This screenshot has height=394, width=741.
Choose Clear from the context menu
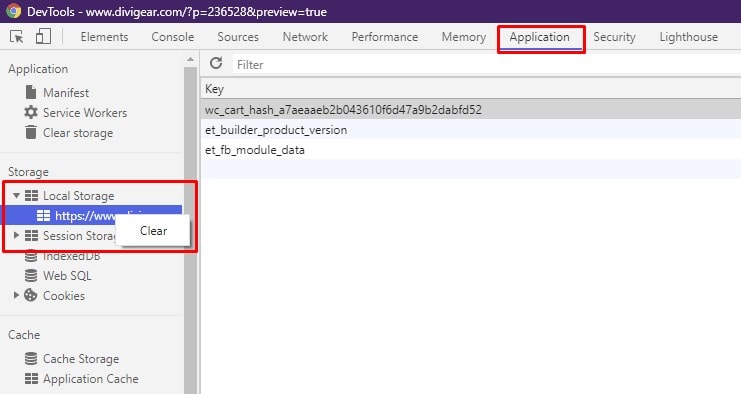point(153,231)
